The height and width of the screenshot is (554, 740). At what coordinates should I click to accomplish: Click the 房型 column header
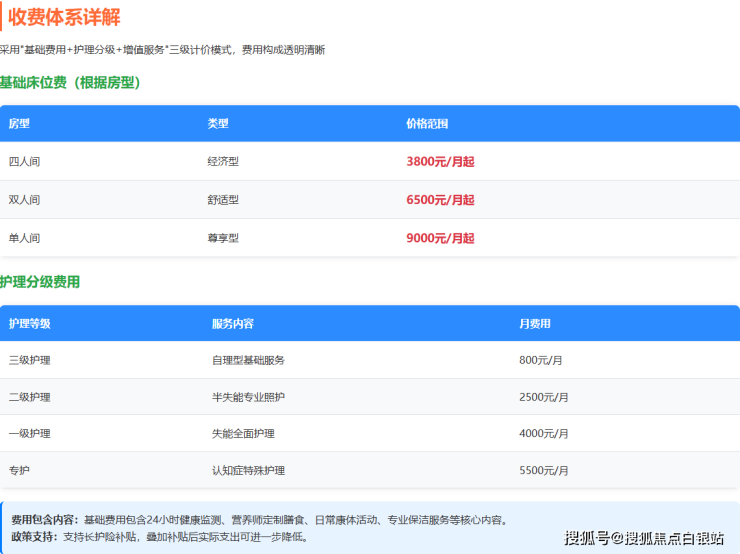(19, 124)
